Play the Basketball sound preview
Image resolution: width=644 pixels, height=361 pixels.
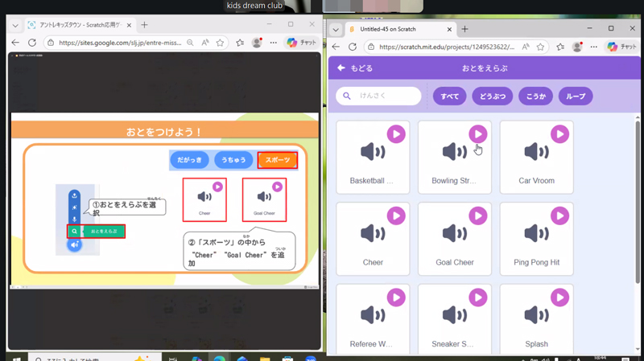click(396, 134)
